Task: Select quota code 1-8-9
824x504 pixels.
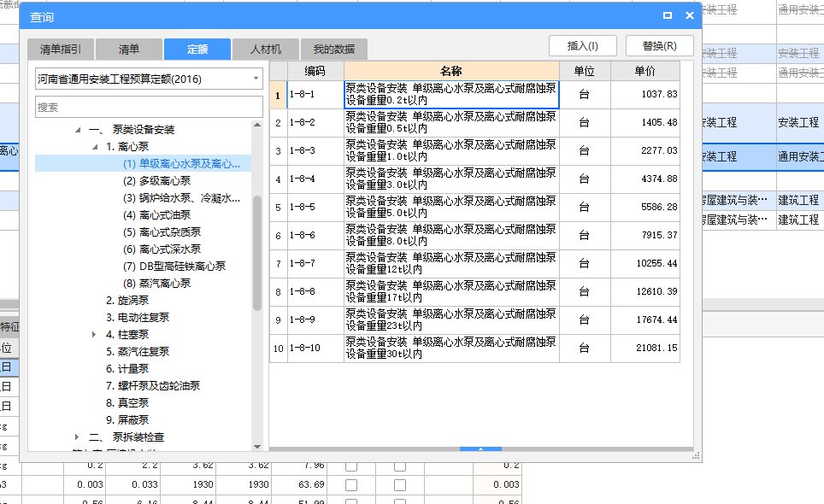Action: click(315, 319)
